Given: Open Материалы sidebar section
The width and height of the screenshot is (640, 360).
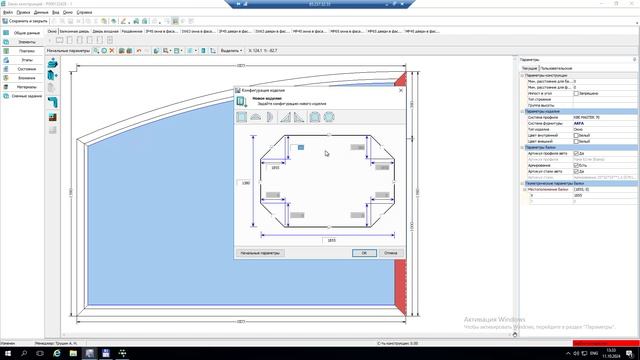Looking at the screenshot, I should [22, 87].
